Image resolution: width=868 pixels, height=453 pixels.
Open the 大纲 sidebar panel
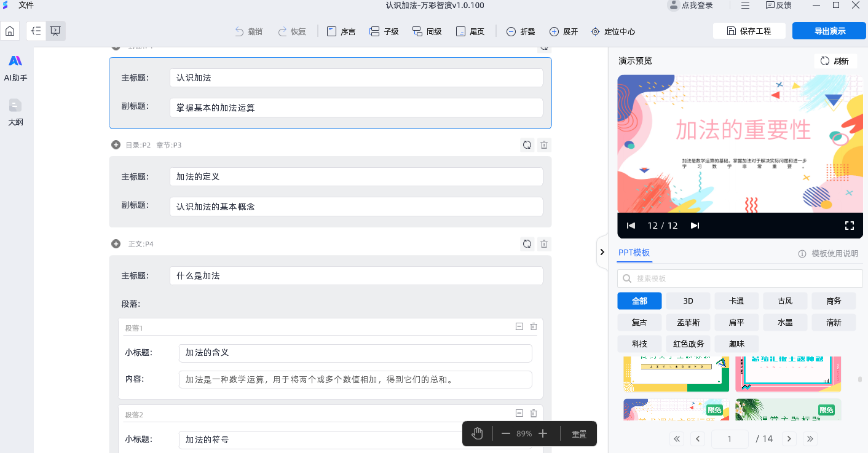coord(15,112)
